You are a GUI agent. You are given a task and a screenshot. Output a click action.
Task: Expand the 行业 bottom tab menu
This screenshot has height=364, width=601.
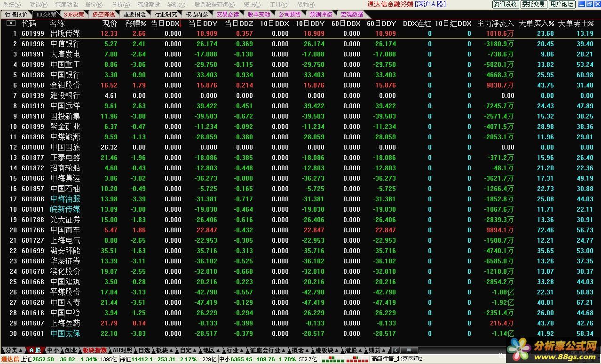pos(235,350)
